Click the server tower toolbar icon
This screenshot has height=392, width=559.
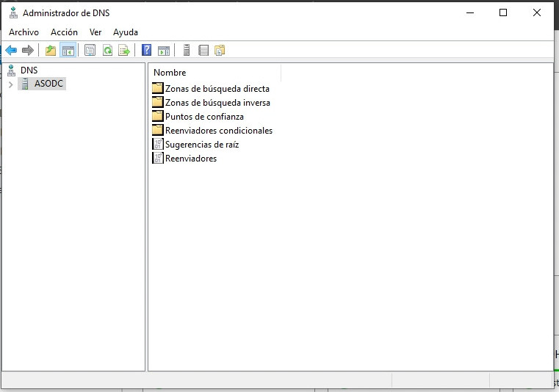coord(187,51)
